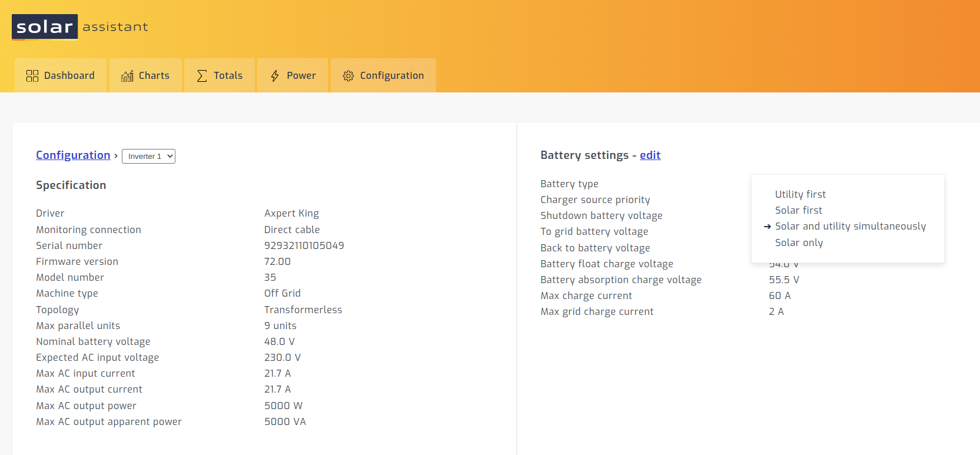980x455 pixels.
Task: Select the Utility first option
Action: pyautogui.click(x=800, y=194)
